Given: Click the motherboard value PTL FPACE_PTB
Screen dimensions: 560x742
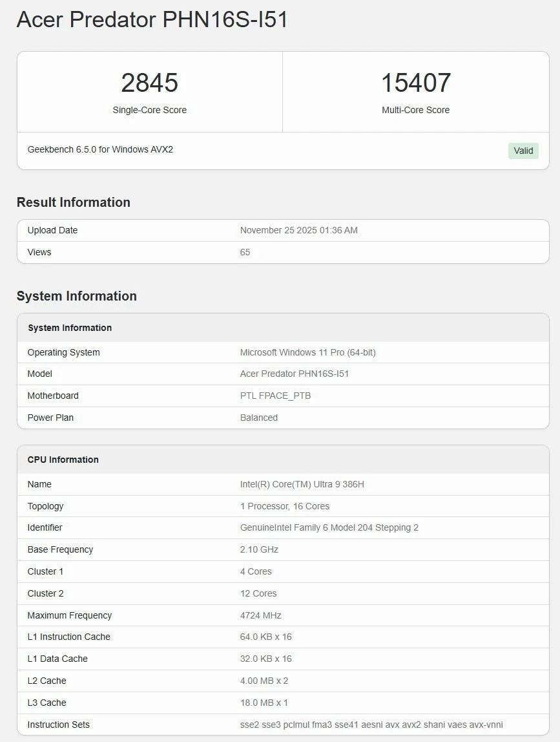Looking at the screenshot, I should [x=275, y=396].
